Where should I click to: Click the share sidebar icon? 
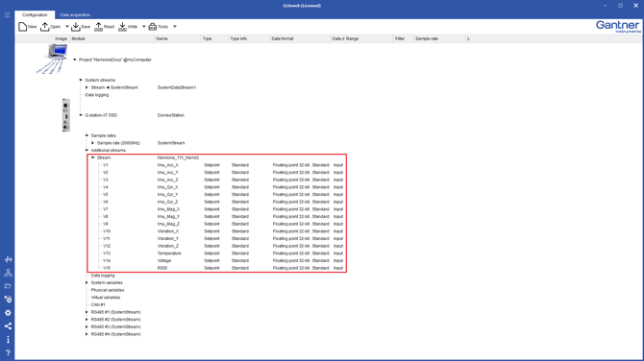pos(8,326)
